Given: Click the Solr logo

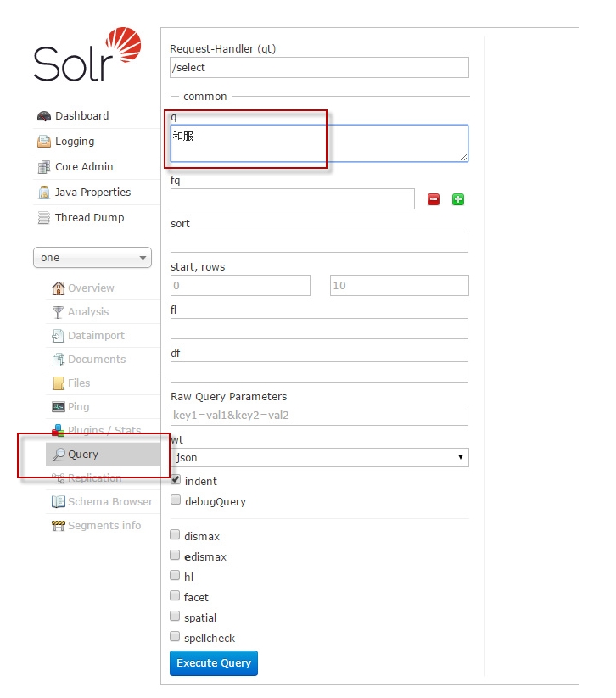Looking at the screenshot, I should [87, 54].
